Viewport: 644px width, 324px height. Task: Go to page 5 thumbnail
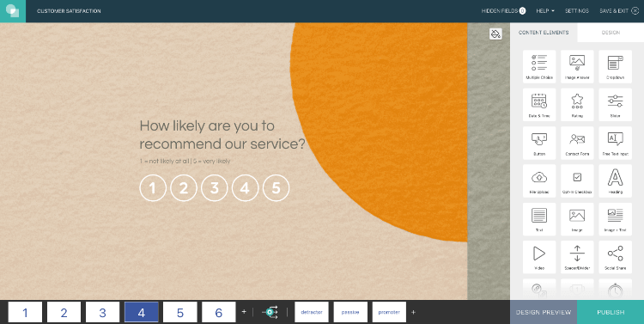click(x=180, y=312)
